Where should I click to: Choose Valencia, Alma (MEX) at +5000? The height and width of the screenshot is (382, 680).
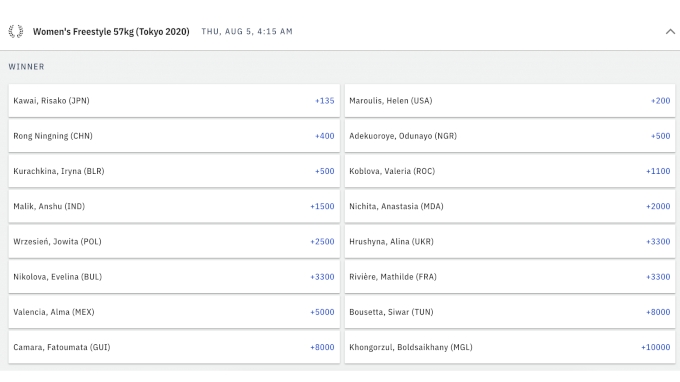click(174, 312)
